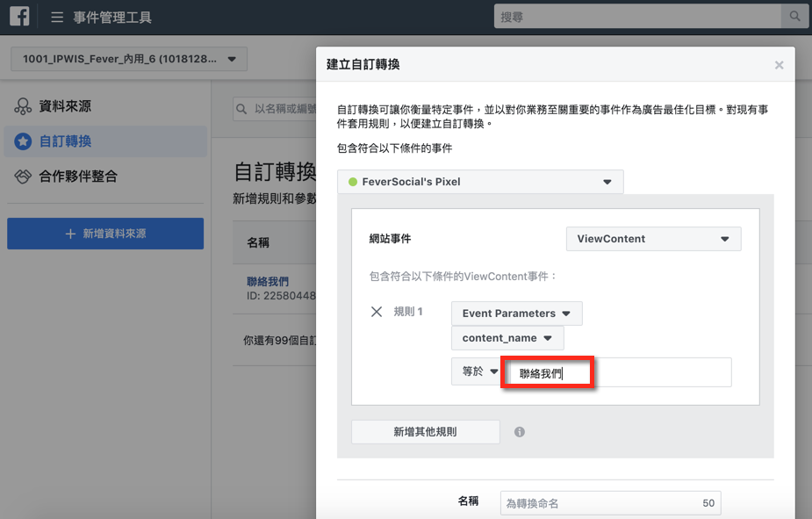Click the Facebook logo icon
The image size is (812, 519).
tap(19, 17)
